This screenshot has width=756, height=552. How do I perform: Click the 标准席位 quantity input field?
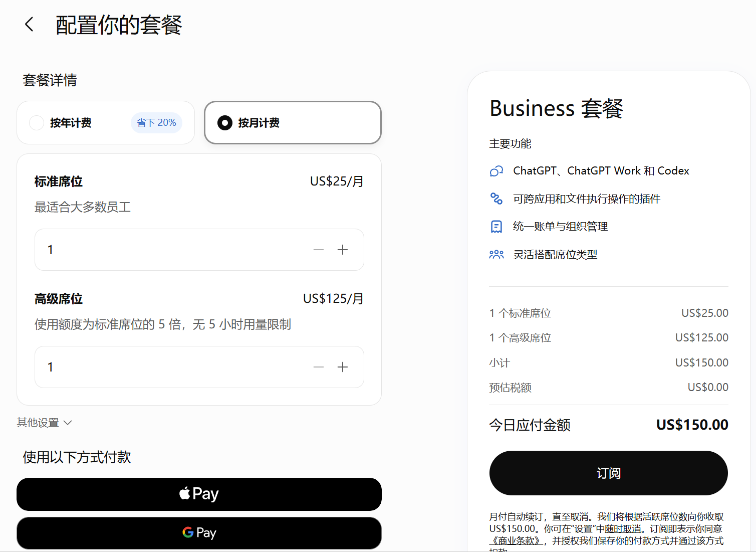(199, 250)
